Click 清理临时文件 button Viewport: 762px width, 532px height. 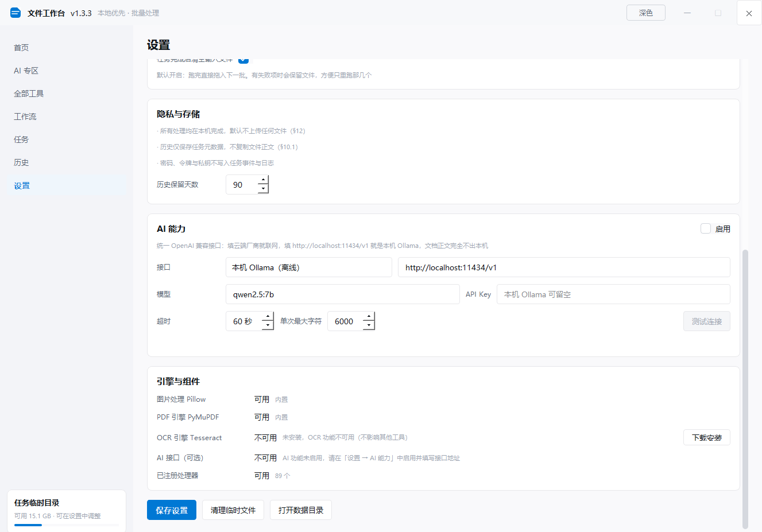point(233,510)
